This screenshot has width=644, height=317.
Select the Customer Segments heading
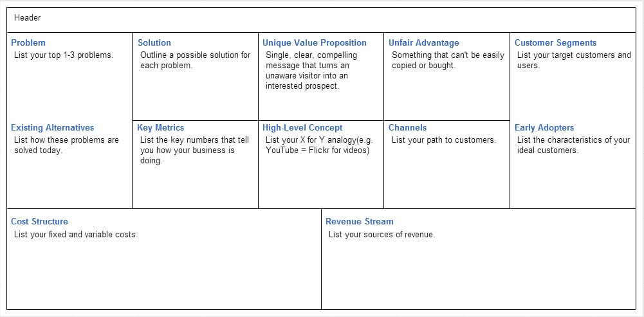click(555, 42)
